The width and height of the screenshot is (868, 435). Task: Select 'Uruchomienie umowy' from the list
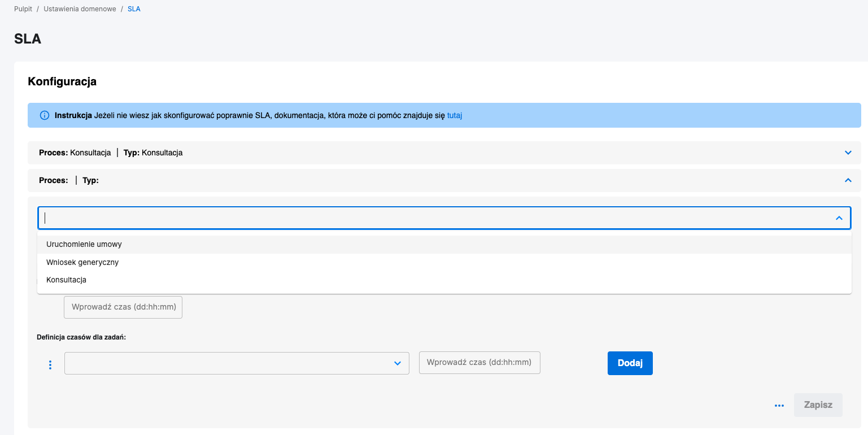point(84,245)
